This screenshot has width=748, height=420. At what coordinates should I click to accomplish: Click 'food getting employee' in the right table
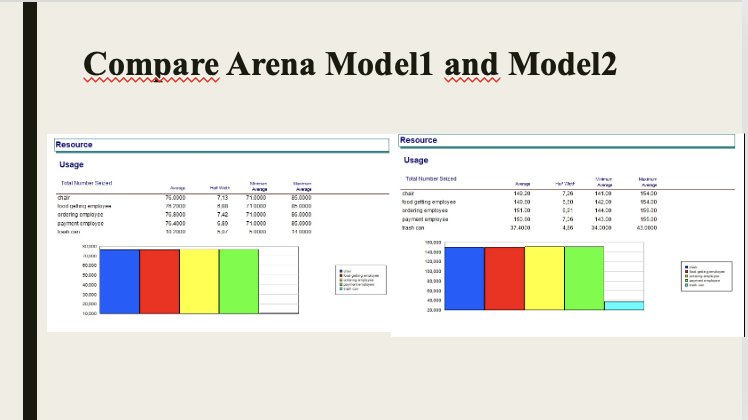coord(428,202)
